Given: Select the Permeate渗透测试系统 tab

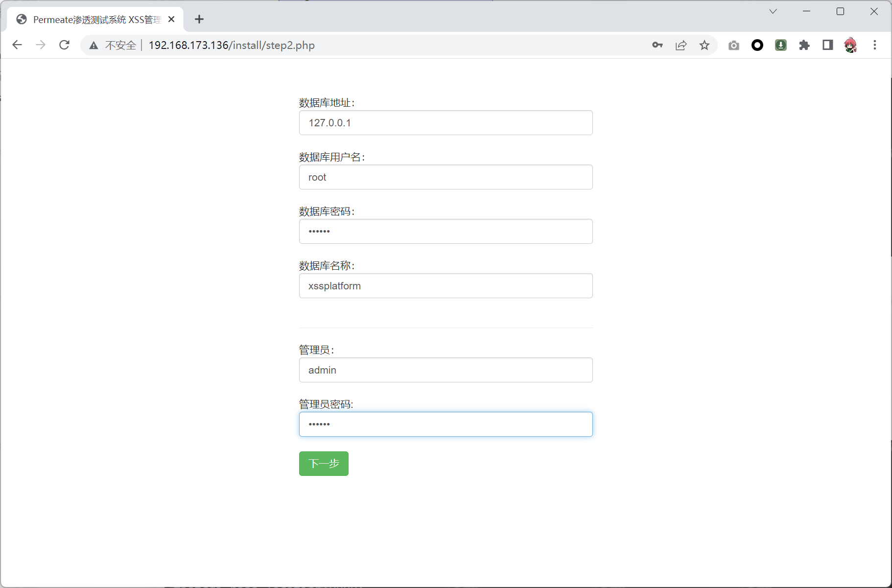Looking at the screenshot, I should (93, 20).
